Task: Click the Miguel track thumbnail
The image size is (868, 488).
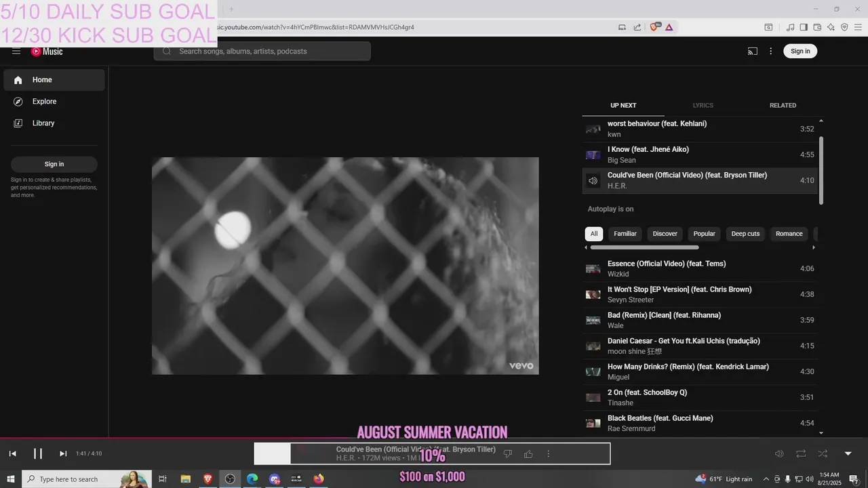Action: [593, 372]
